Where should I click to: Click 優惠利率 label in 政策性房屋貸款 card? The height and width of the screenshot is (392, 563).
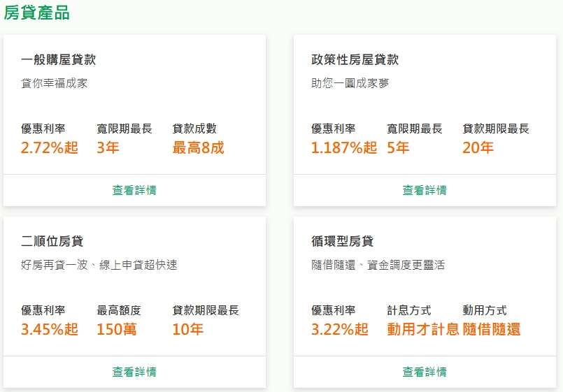click(x=333, y=129)
